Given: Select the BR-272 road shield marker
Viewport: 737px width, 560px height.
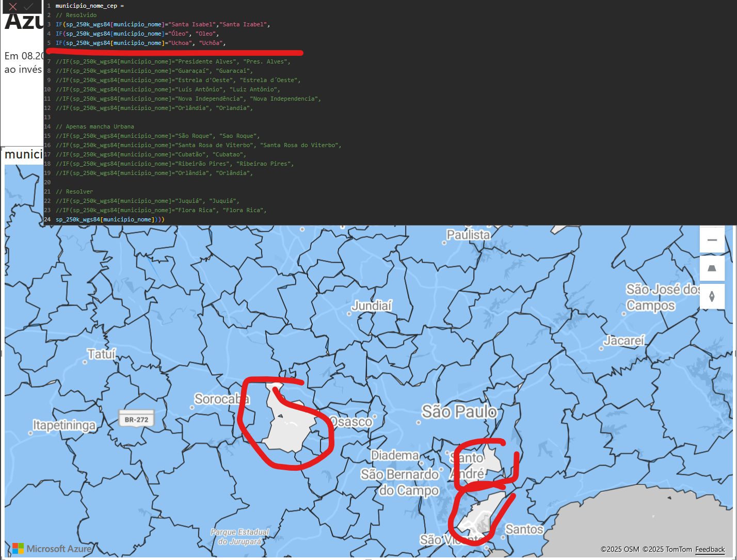Looking at the screenshot, I should click(x=136, y=419).
